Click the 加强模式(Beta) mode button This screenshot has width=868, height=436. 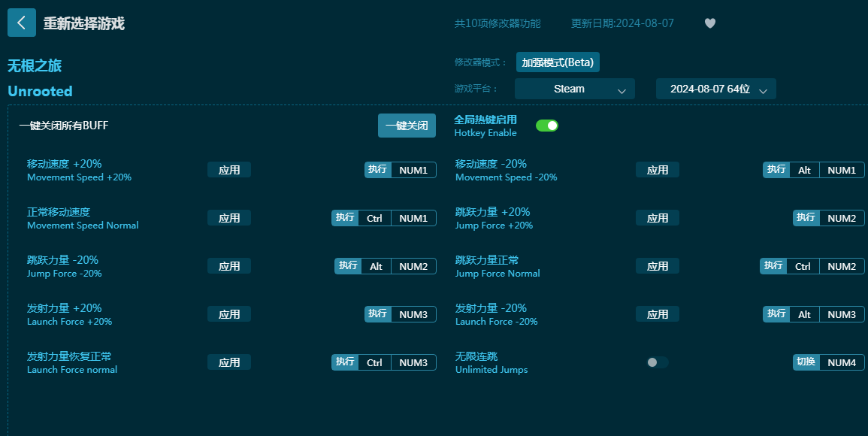[x=558, y=62]
